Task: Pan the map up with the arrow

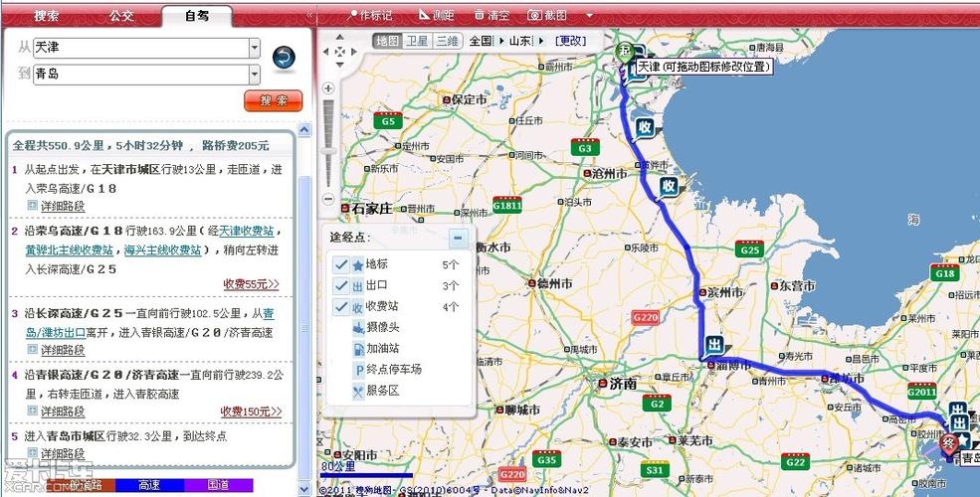Action: click(340, 39)
